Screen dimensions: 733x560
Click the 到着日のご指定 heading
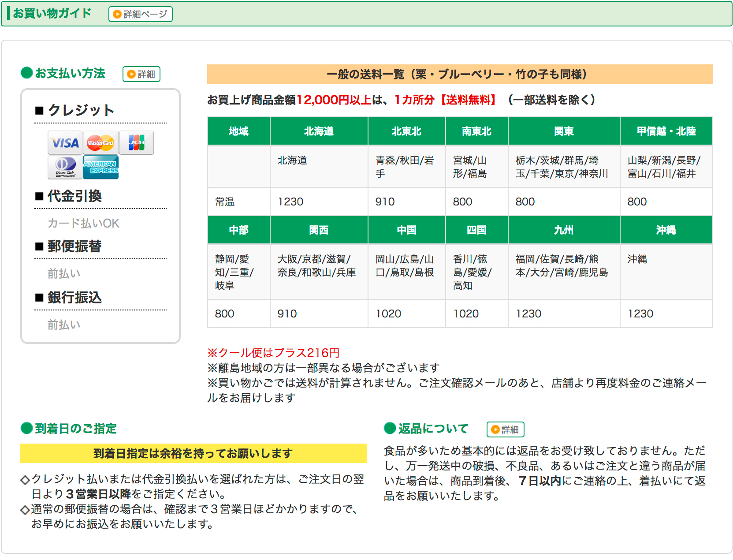click(75, 428)
